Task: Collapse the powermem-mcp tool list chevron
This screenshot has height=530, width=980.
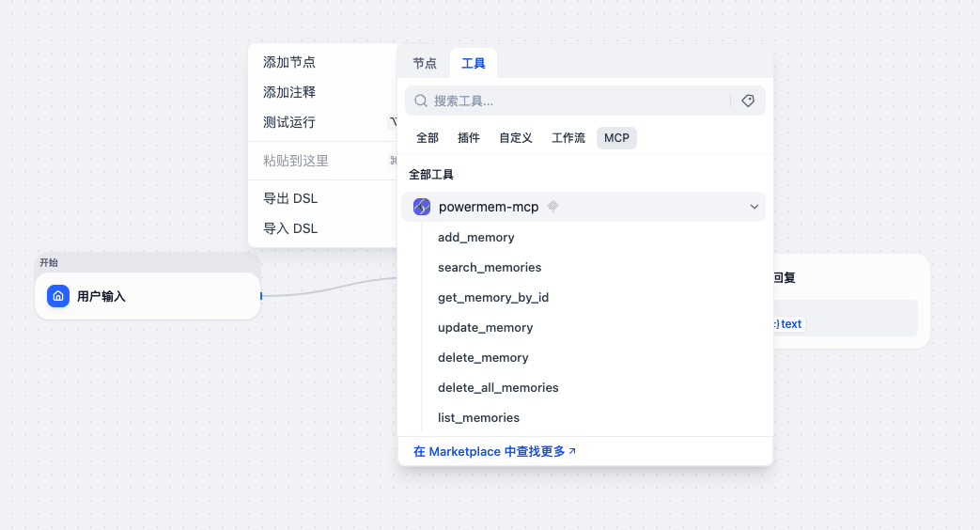Action: coord(754,207)
